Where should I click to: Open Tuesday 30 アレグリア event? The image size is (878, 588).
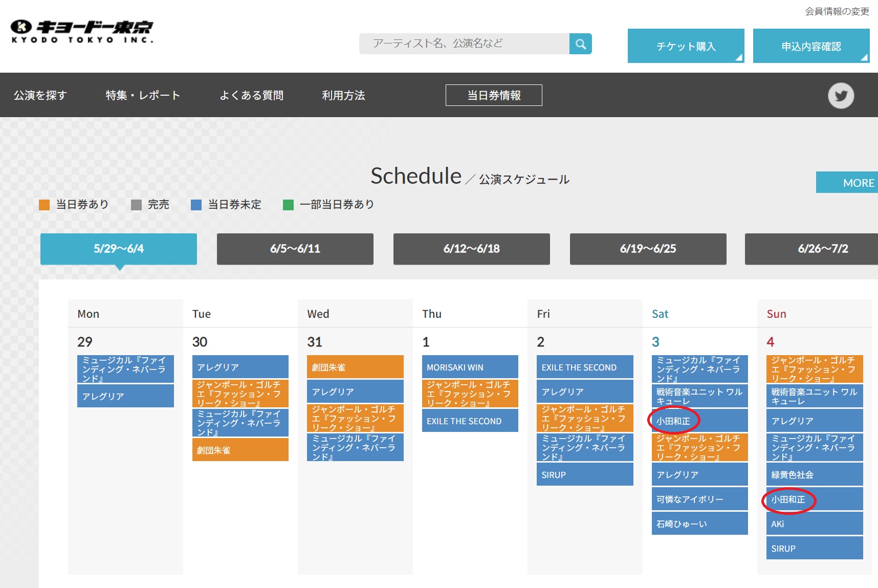coord(240,367)
